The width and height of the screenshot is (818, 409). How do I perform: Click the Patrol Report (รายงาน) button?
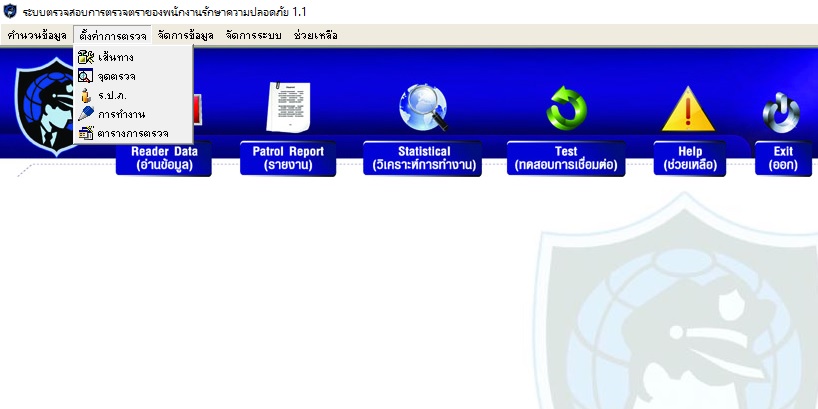pos(288,158)
